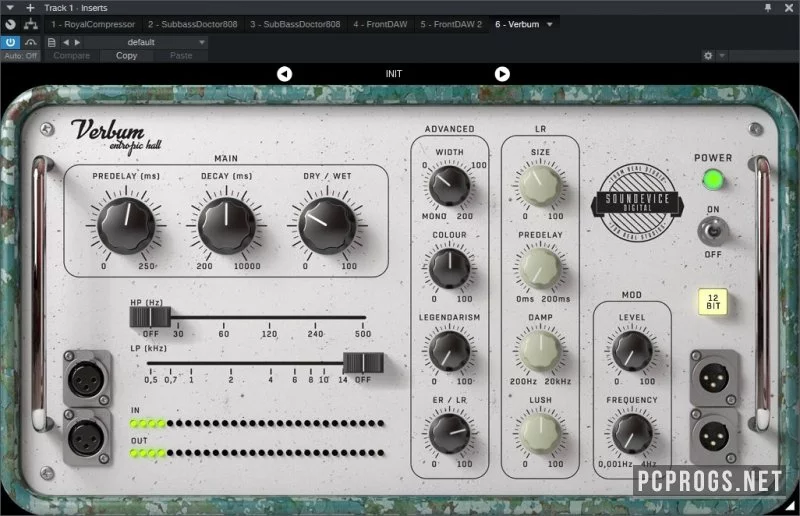Click the MOD FREQUENCY knob
800x516 pixels.
pos(632,433)
